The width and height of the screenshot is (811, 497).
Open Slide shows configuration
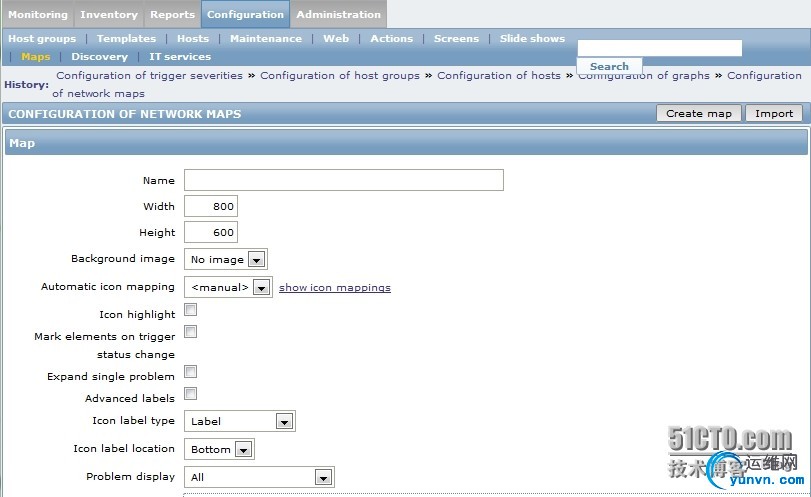532,38
